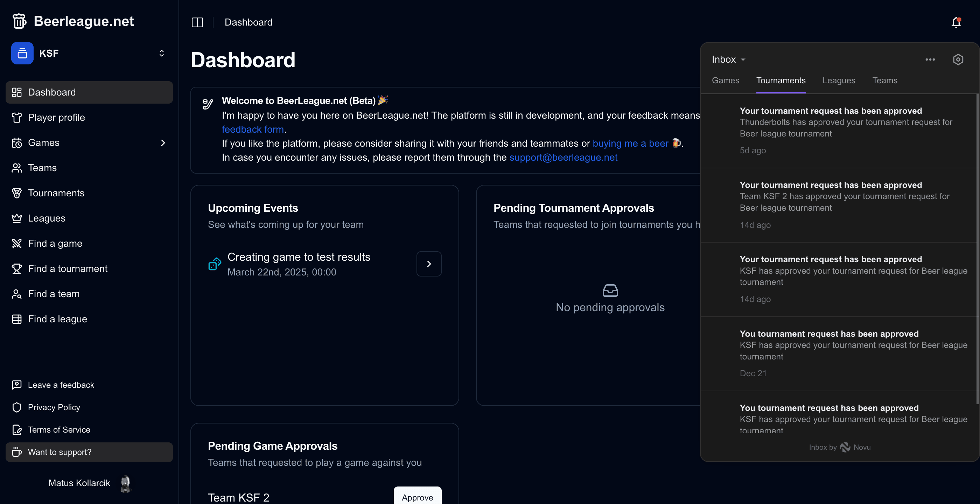Approve the Team KSF 2 game request
The image size is (980, 504).
(x=417, y=496)
